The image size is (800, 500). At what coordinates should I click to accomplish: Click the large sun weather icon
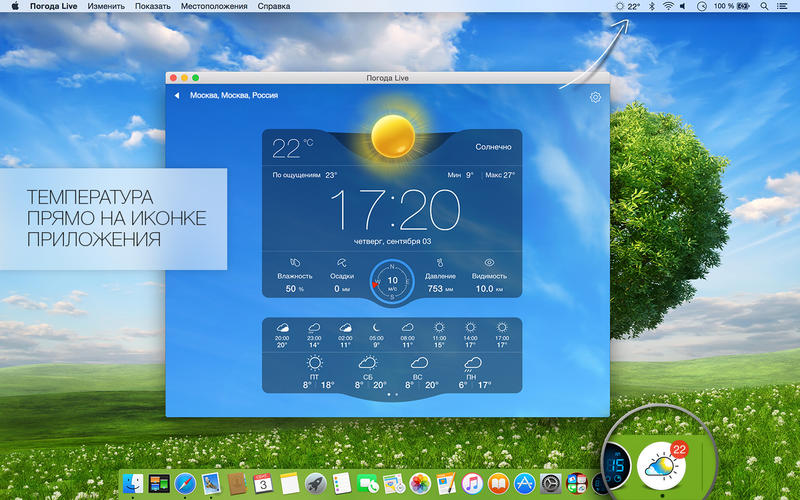393,135
